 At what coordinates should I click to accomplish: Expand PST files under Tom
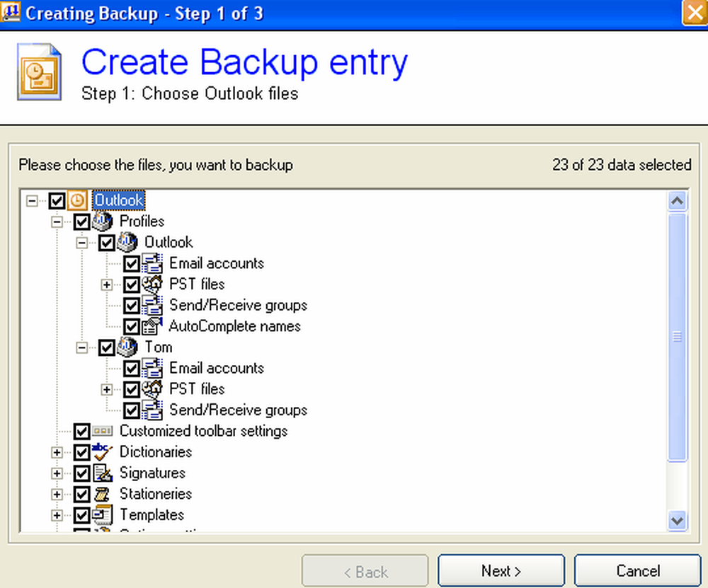107,389
